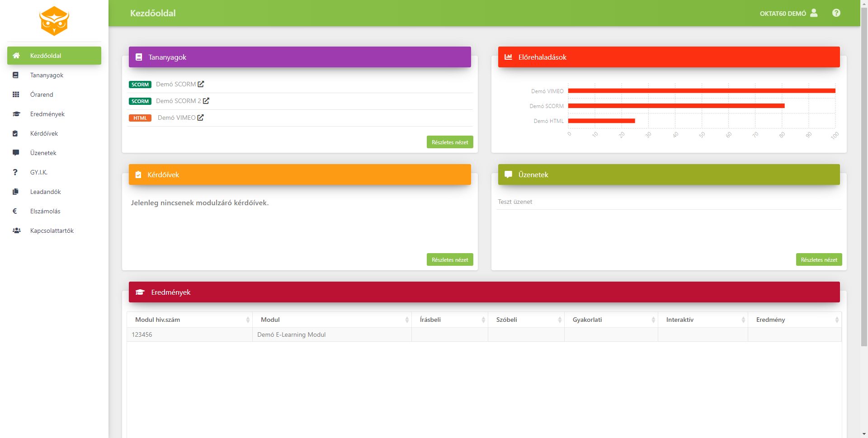Click the Órarend grid icon in sidebar
Viewport: 868px width, 438px height.
click(16, 94)
